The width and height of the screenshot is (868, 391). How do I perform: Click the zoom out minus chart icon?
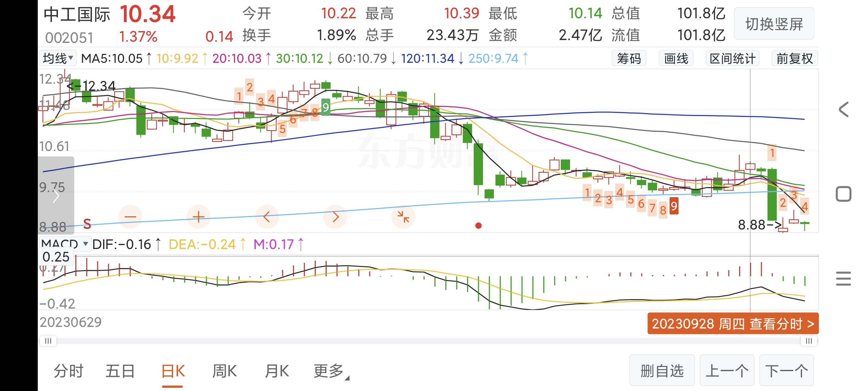(x=130, y=217)
